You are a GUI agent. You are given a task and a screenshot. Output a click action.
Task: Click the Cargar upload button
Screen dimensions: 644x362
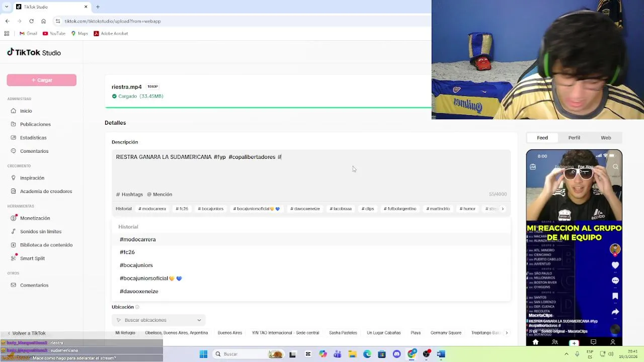click(41, 80)
